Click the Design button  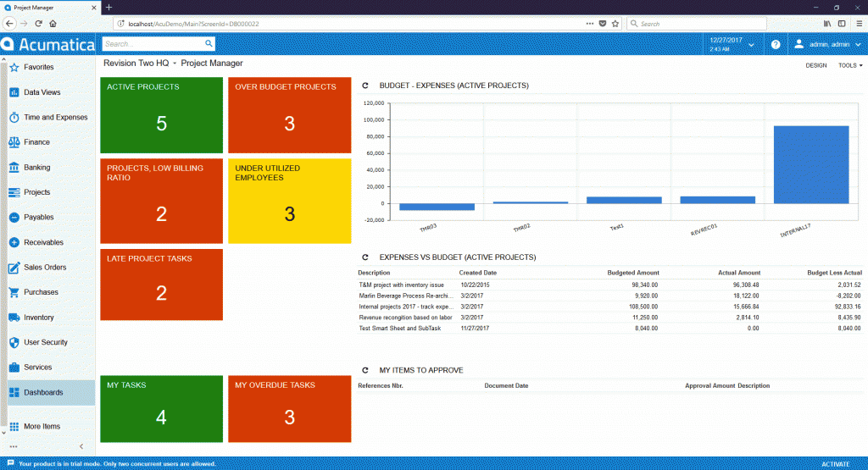pyautogui.click(x=815, y=65)
